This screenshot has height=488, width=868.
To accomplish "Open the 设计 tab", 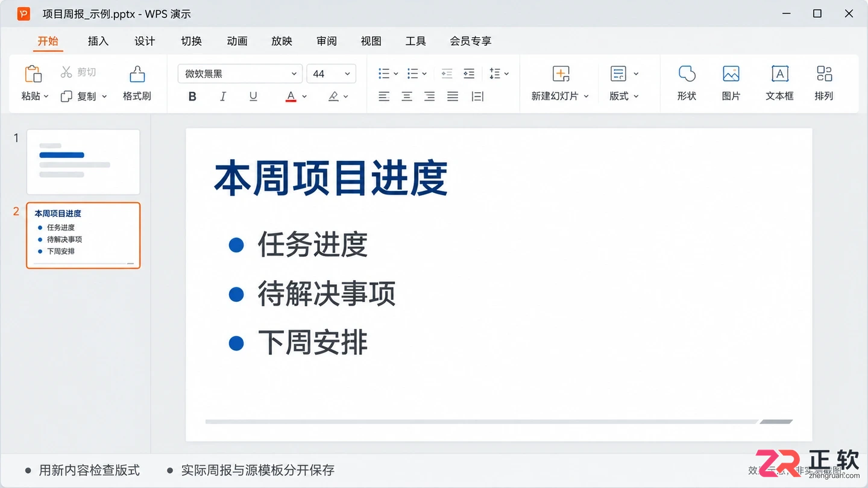I will tap(145, 41).
